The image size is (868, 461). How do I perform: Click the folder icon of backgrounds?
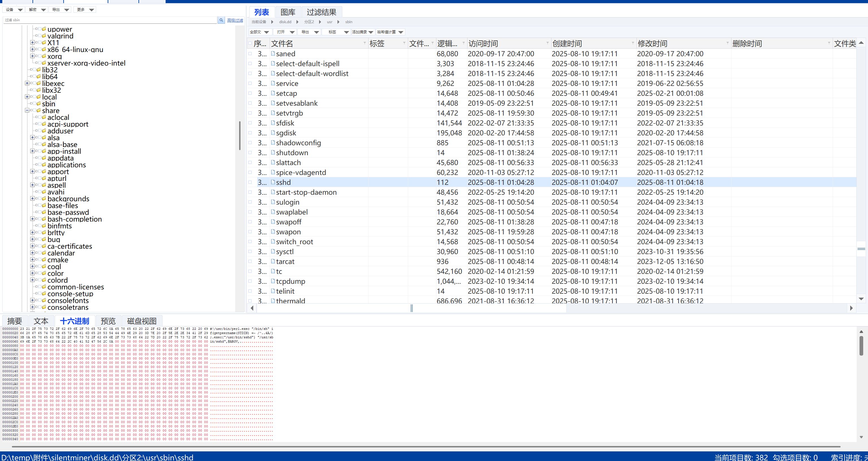click(44, 198)
